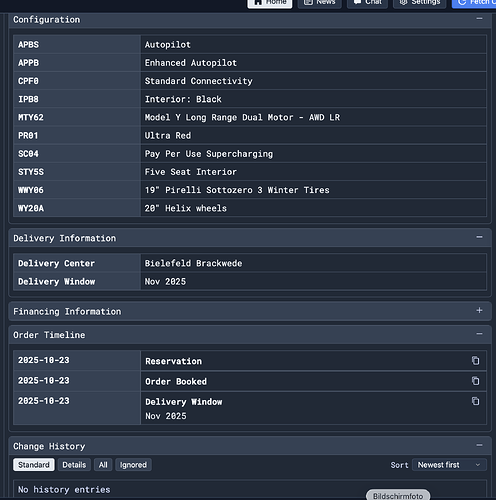Open the Sort order dropdown
Viewport: 496px width, 500px height.
click(449, 465)
